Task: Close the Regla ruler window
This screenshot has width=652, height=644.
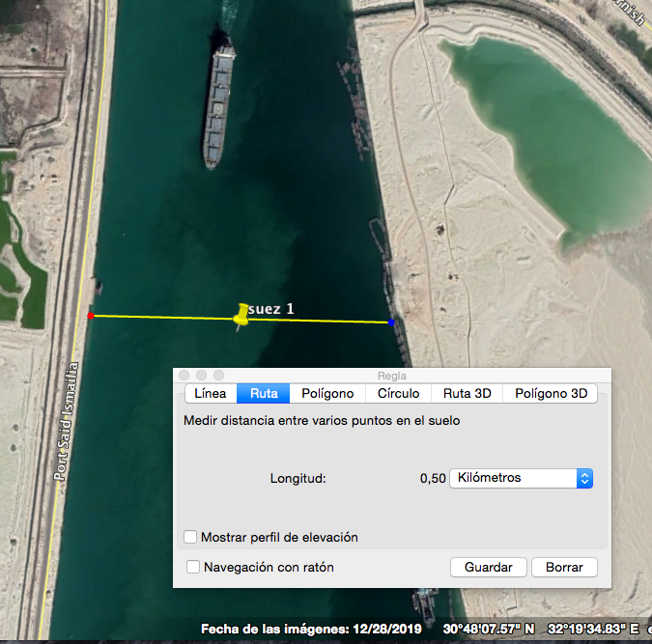Action: (184, 375)
